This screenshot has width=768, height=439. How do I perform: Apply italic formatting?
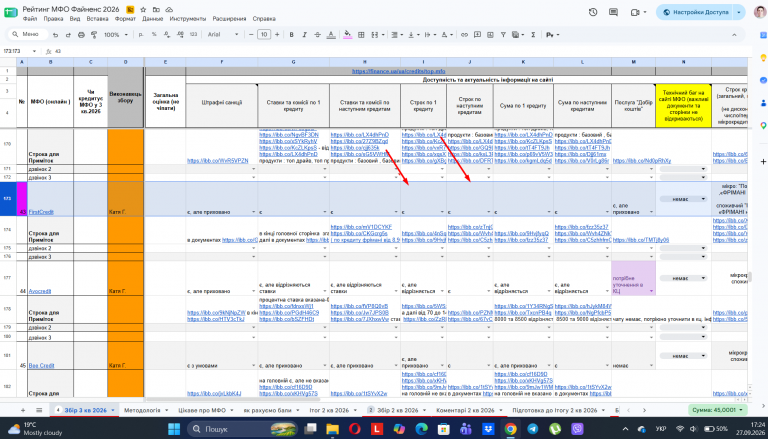(x=304, y=35)
